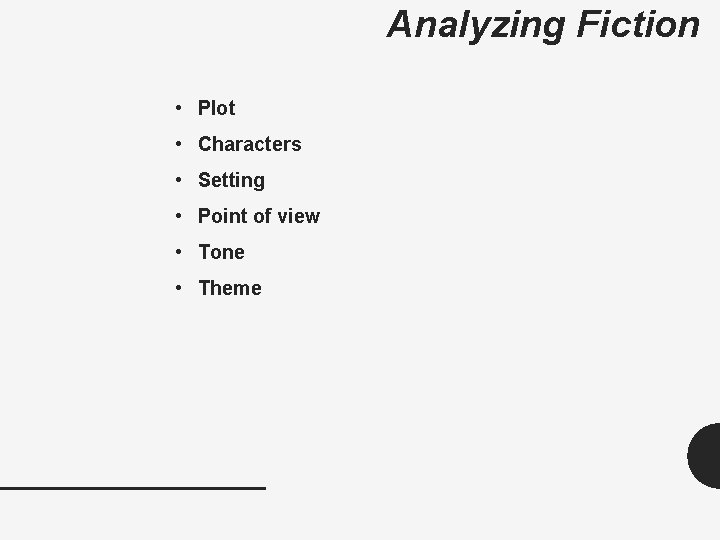Click the bullet dot beside 'Characters'
The image size is (720, 540).
pyautogui.click(x=179, y=144)
